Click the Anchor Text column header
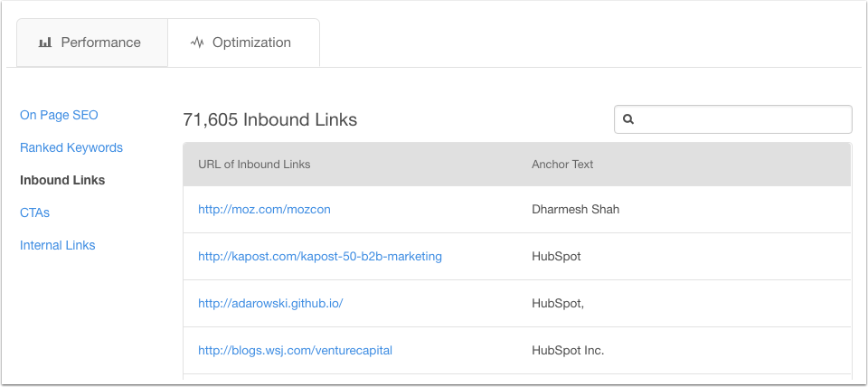 562,165
